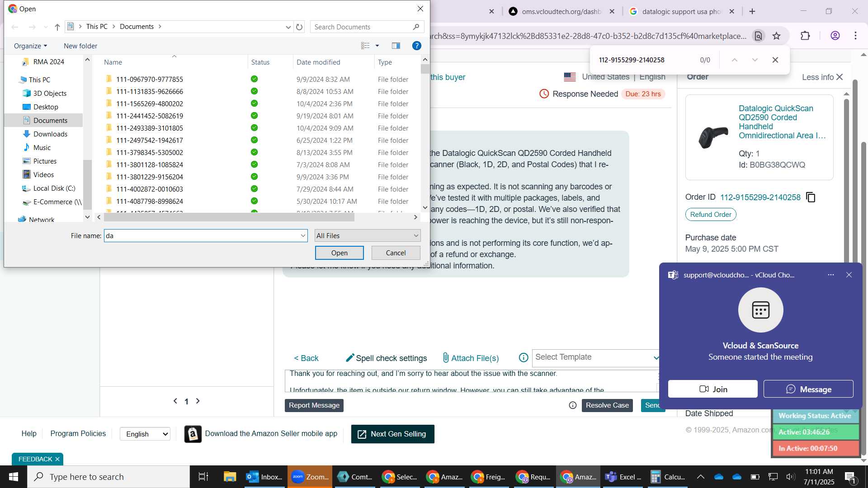Open the Help icon in Open dialog
The height and width of the screenshot is (488, 868).
417,46
